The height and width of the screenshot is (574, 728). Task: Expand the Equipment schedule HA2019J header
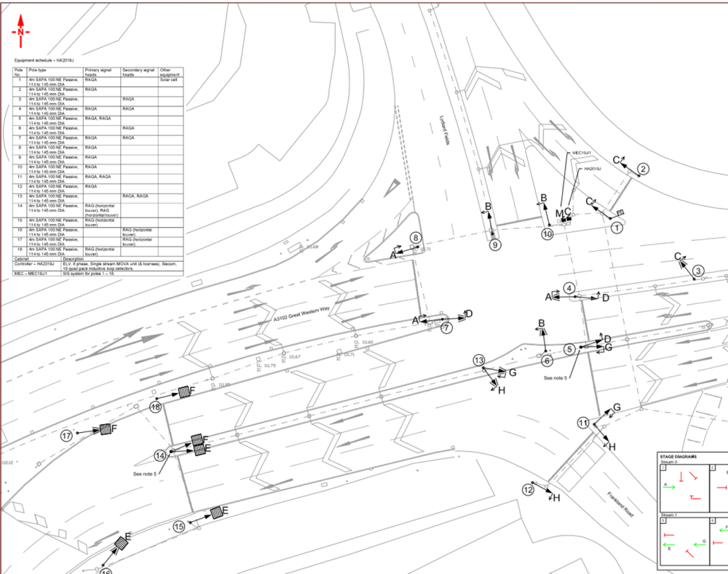coord(44,59)
